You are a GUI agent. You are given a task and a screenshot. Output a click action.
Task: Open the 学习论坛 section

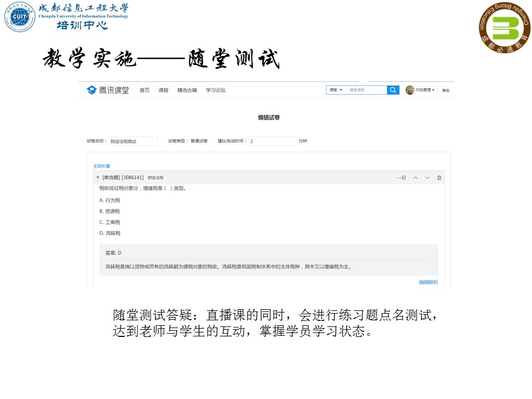215,90
